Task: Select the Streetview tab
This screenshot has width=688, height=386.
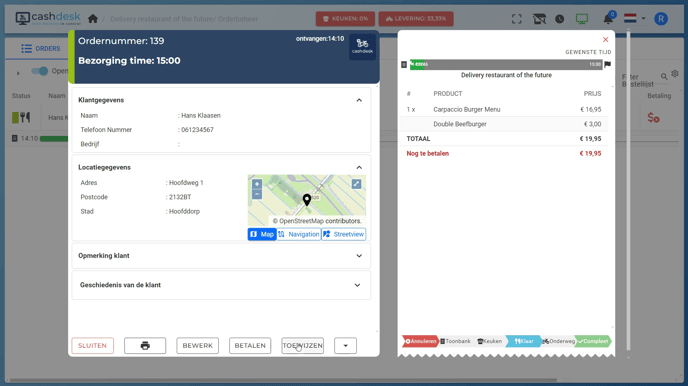Action: [x=344, y=234]
